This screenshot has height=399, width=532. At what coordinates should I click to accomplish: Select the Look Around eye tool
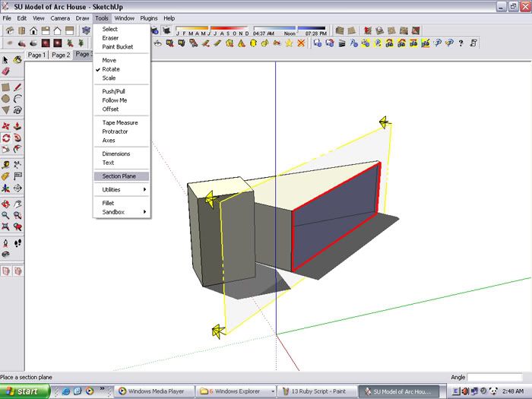point(5,254)
